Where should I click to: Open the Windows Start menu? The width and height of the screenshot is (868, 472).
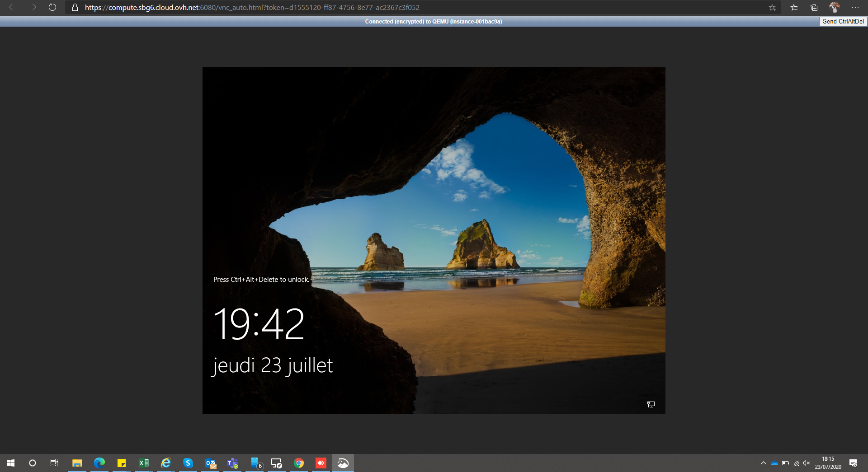pos(11,463)
